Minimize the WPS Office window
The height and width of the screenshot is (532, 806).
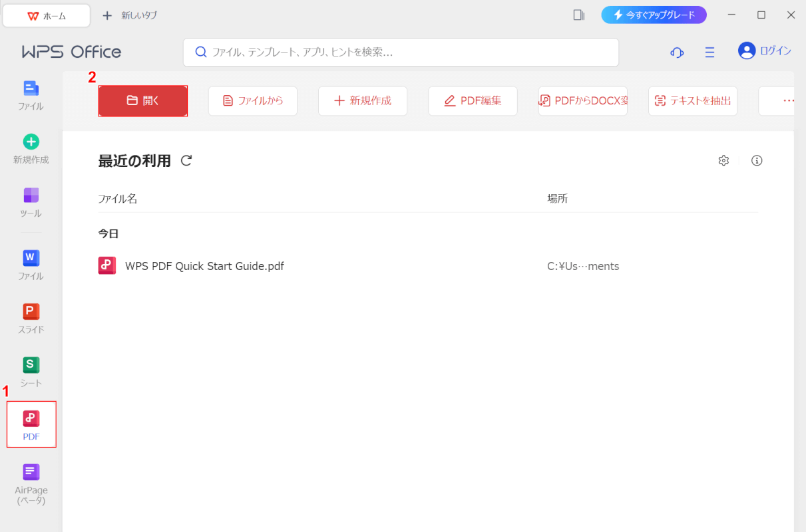pos(732,15)
